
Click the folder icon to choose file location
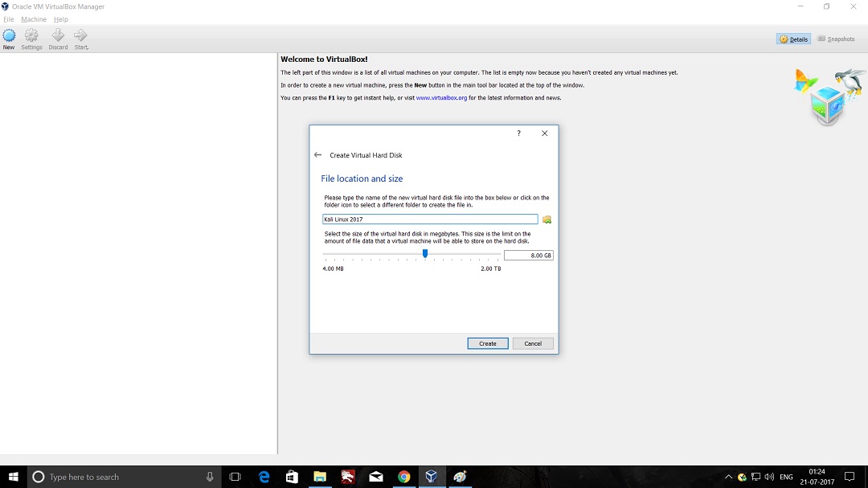[x=547, y=219]
